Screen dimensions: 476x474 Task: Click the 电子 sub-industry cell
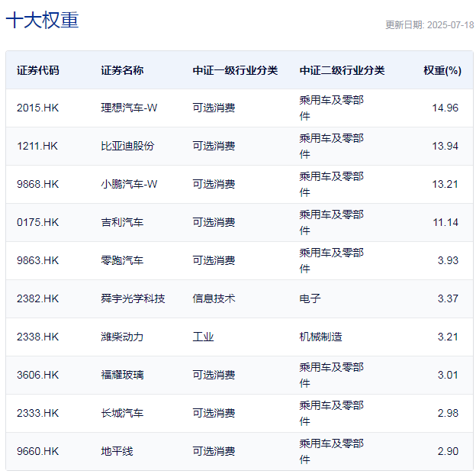click(310, 298)
